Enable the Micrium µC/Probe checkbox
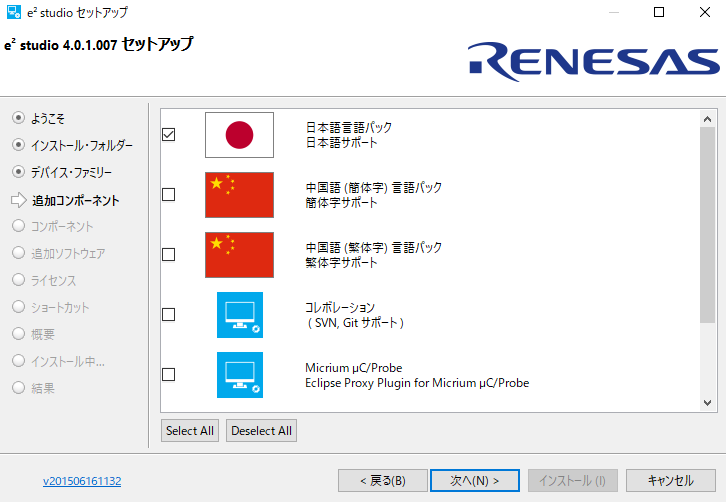726x502 pixels. 169,374
